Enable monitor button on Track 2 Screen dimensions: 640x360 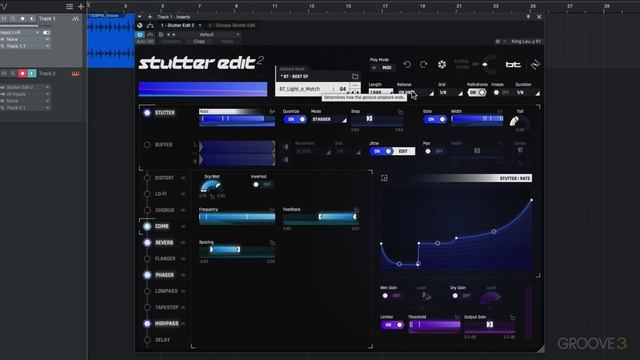pyautogui.click(x=32, y=73)
